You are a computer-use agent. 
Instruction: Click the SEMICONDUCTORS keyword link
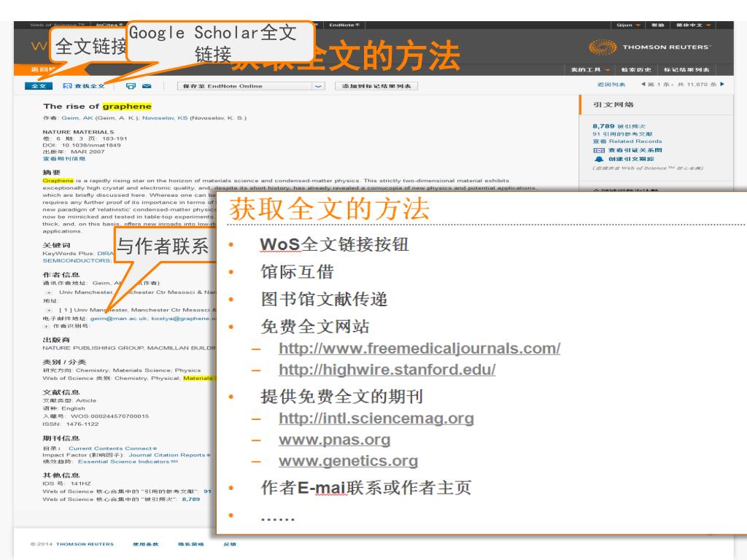coord(76,261)
